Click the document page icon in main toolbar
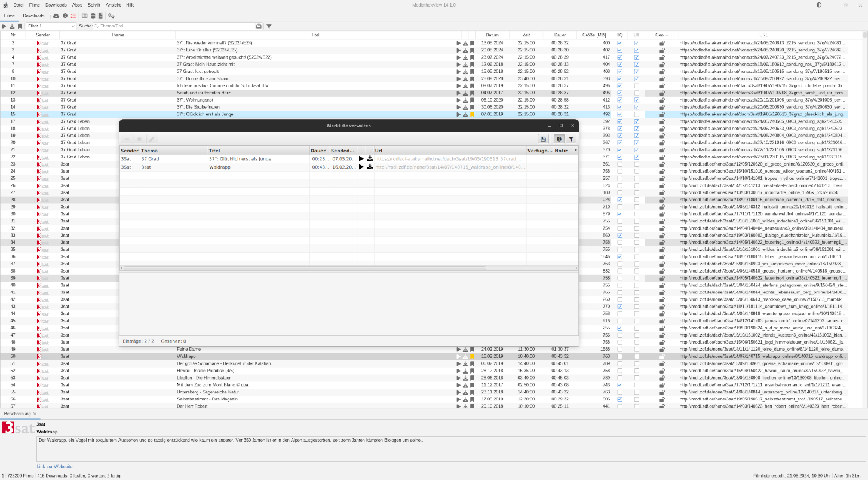Image resolution: width=868 pixels, height=480 pixels. (x=100, y=16)
